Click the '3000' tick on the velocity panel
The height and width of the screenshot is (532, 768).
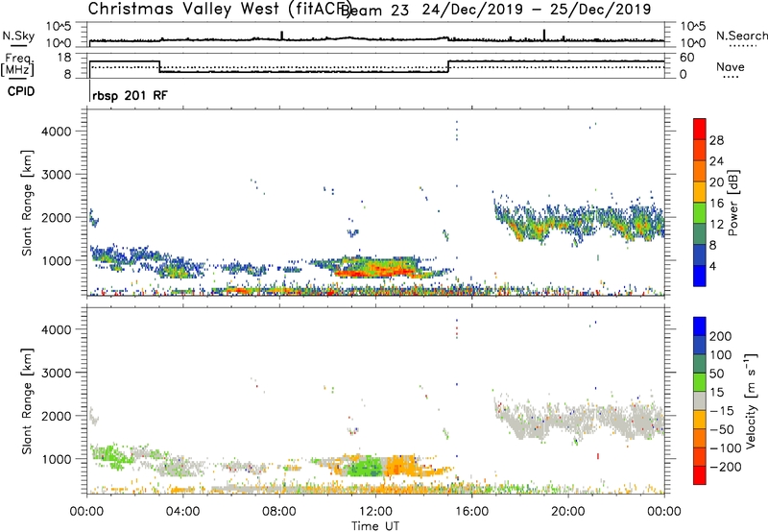pos(57,373)
